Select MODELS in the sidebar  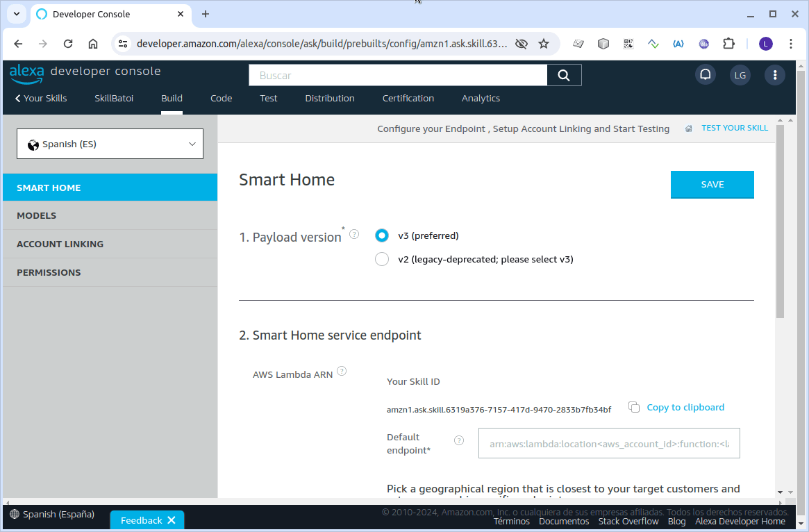[x=110, y=215]
